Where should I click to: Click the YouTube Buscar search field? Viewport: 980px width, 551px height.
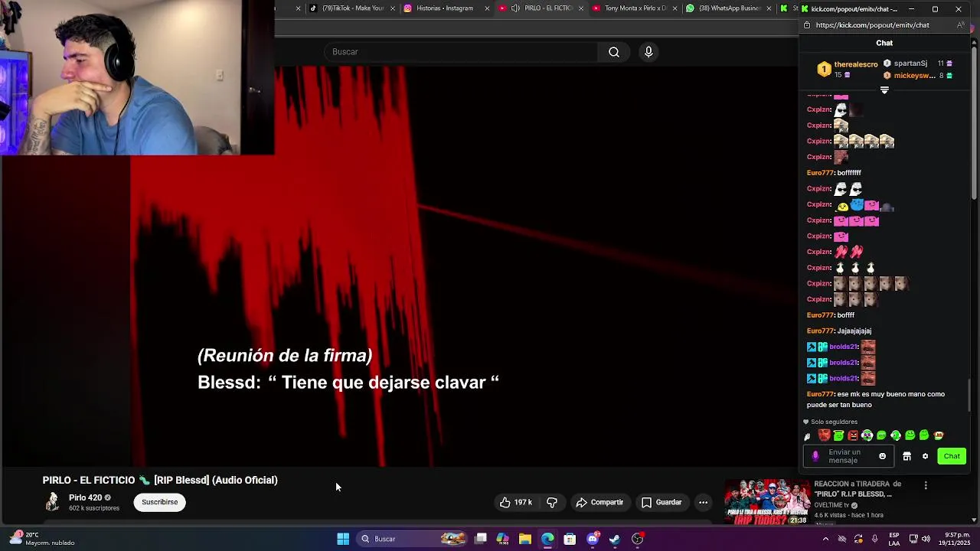click(461, 51)
